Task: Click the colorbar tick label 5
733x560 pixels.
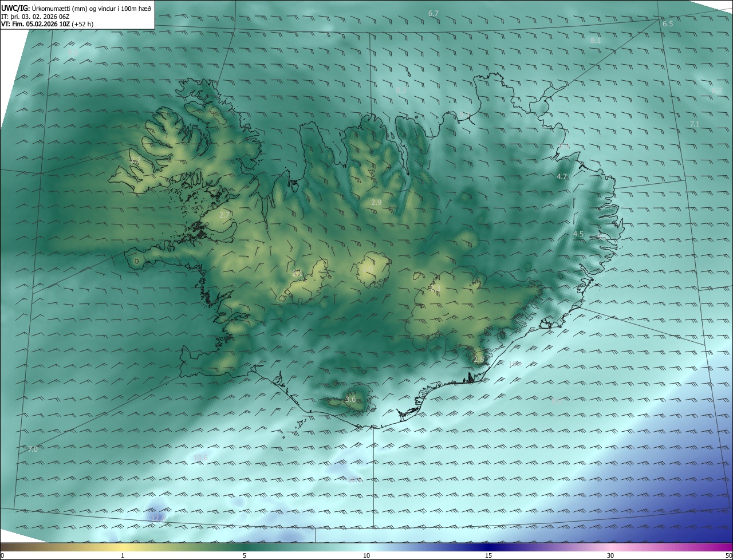Action: pyautogui.click(x=245, y=556)
